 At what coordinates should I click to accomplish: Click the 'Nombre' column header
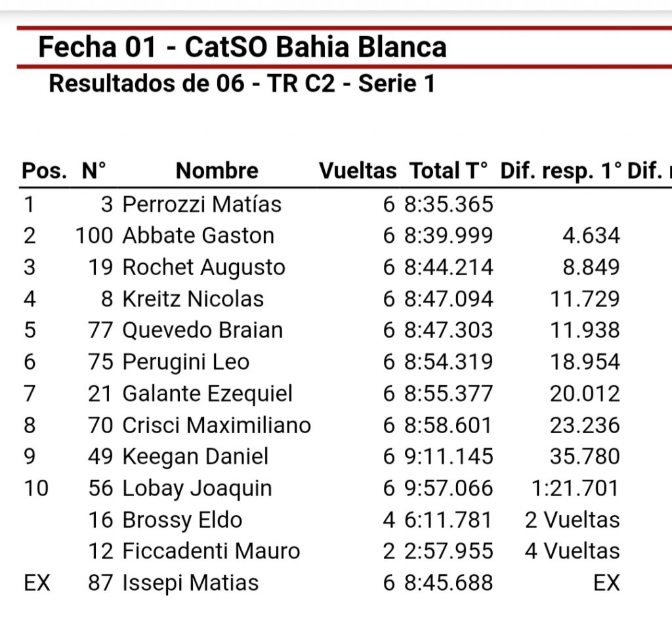click(217, 171)
